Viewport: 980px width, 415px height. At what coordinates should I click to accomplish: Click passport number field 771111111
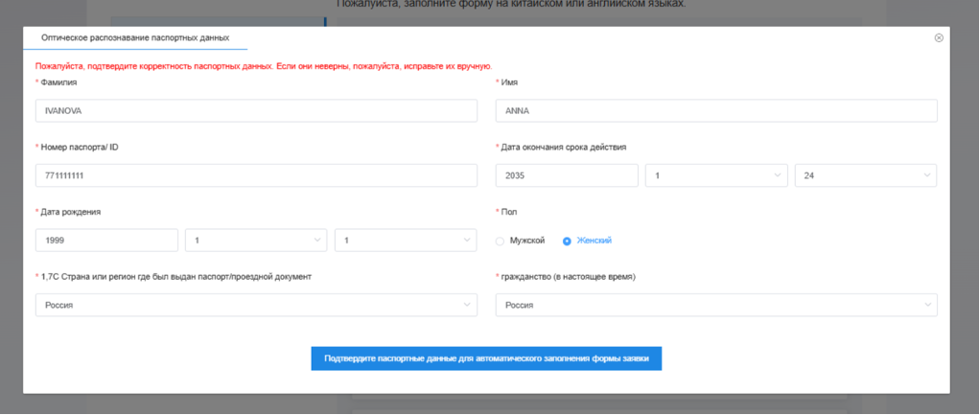click(x=256, y=175)
